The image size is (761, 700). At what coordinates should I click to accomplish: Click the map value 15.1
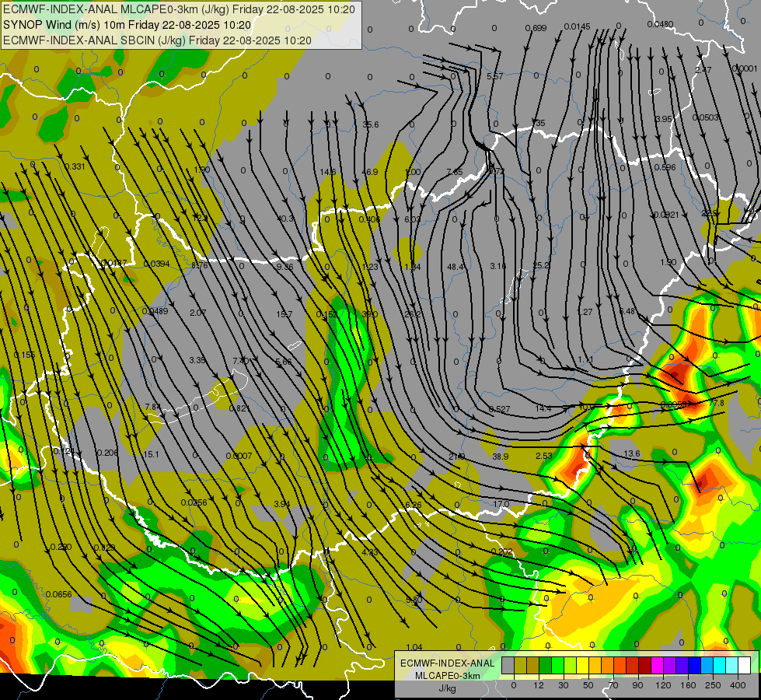tap(151, 454)
